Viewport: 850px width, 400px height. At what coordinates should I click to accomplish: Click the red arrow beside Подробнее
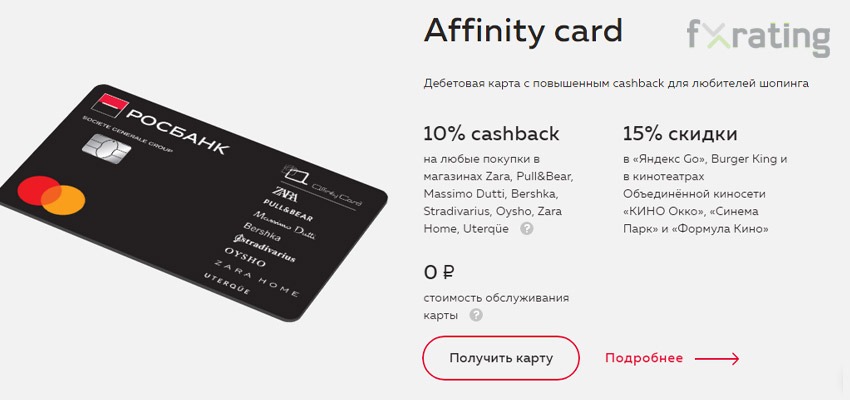click(717, 358)
